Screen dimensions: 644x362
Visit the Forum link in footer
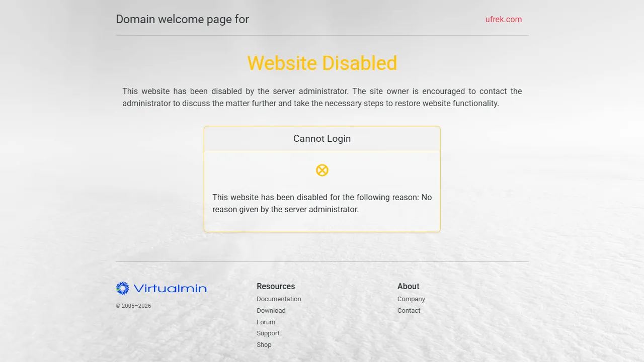266,322
